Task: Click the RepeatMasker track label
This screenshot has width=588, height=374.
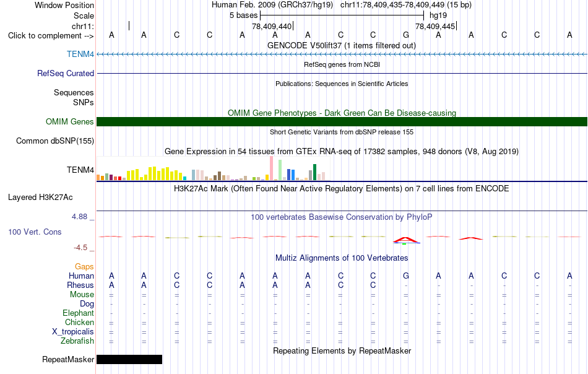Action: click(x=68, y=359)
